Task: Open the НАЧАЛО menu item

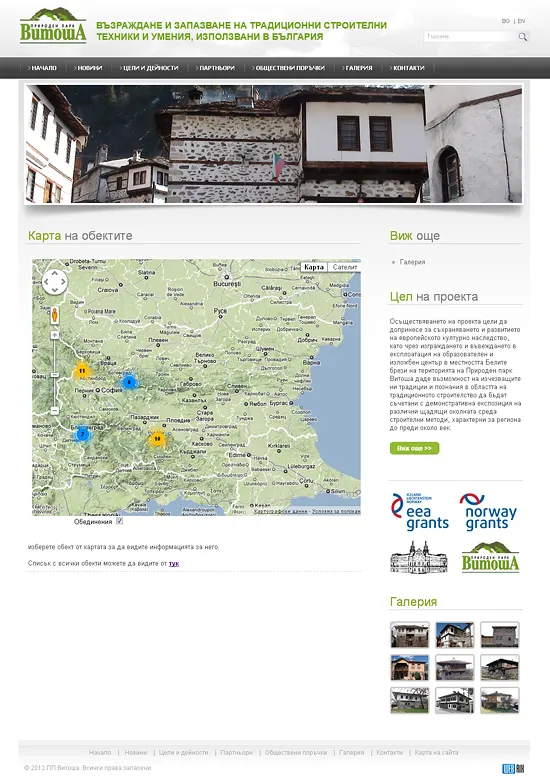Action: 42,68
